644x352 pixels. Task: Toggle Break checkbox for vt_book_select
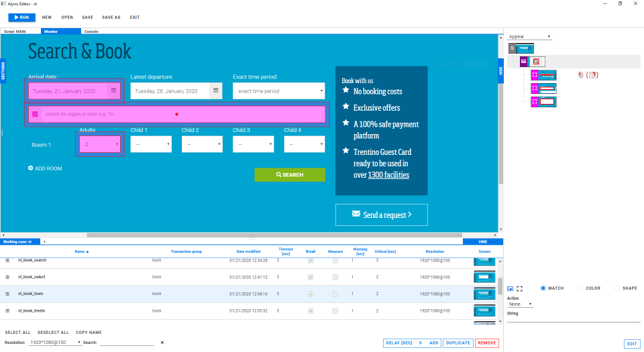[311, 278]
